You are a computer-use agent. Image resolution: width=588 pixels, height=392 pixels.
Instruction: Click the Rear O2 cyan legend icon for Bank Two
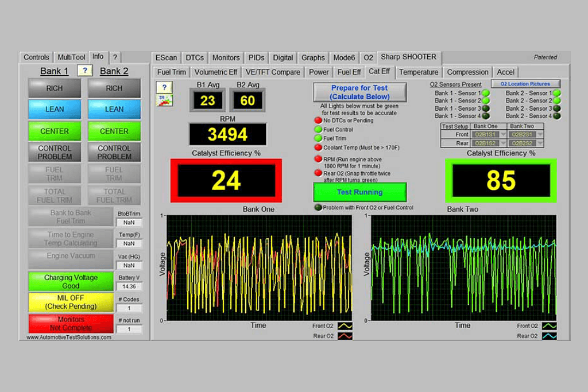[549, 336]
